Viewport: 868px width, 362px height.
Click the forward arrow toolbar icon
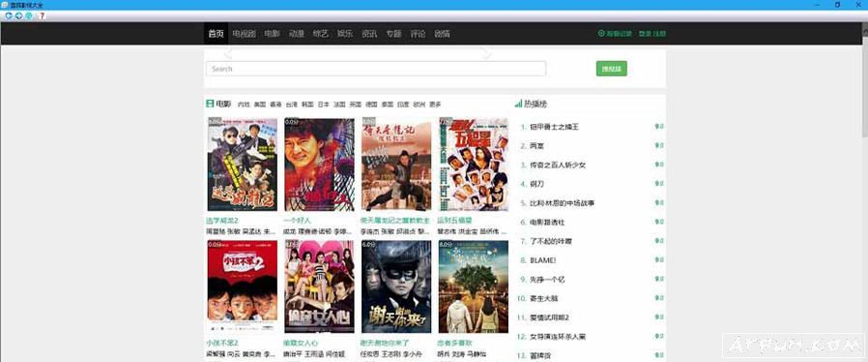coord(18,16)
